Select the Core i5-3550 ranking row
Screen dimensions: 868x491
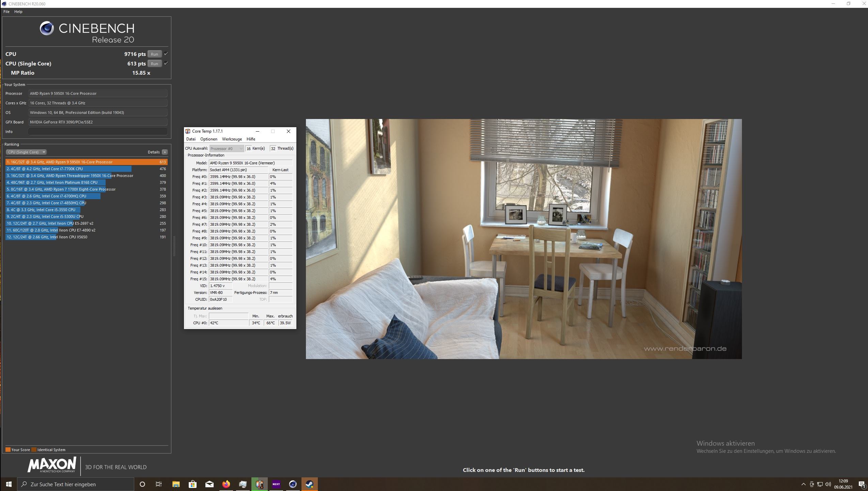point(87,210)
